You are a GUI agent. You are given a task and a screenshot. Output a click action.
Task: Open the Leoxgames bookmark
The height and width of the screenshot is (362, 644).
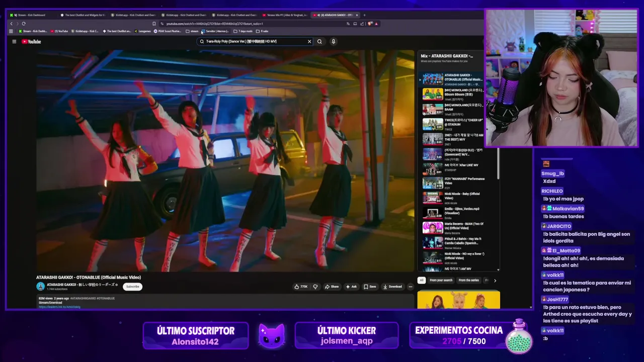pos(142,31)
